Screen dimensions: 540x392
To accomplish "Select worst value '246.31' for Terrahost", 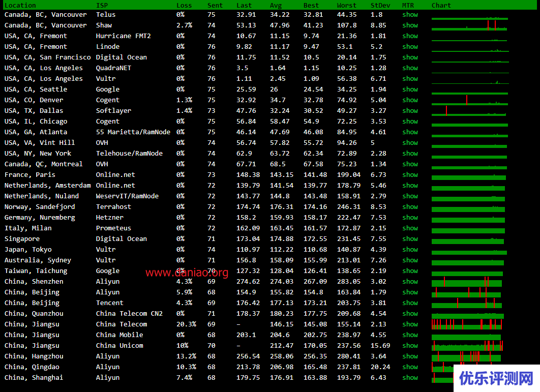I will point(348,207).
